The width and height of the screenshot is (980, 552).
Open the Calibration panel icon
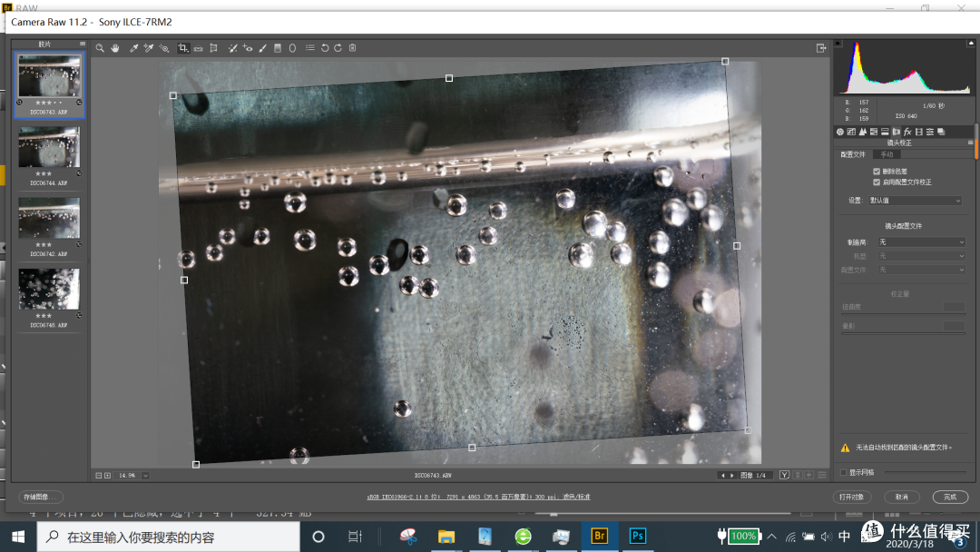(x=918, y=132)
